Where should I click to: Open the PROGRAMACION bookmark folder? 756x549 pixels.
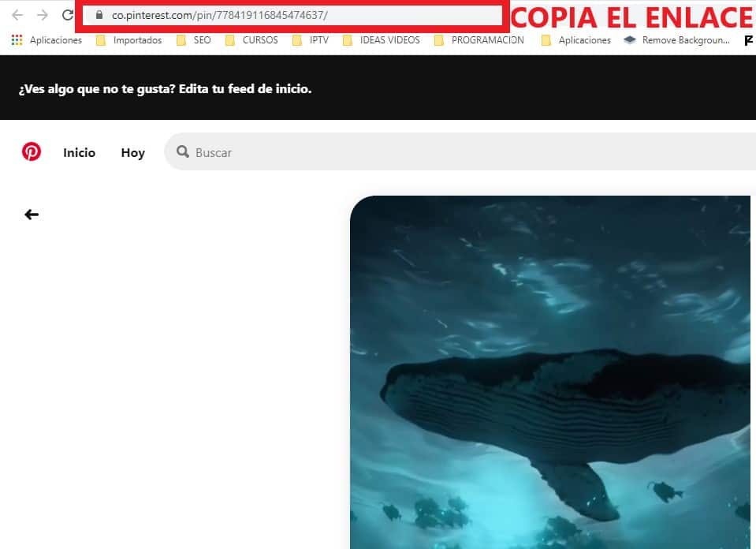tap(479, 40)
